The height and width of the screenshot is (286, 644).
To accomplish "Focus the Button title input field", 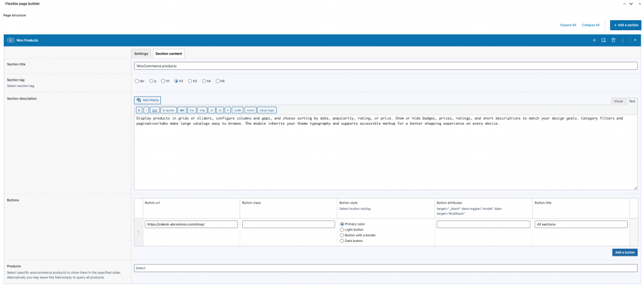I will [581, 224].
